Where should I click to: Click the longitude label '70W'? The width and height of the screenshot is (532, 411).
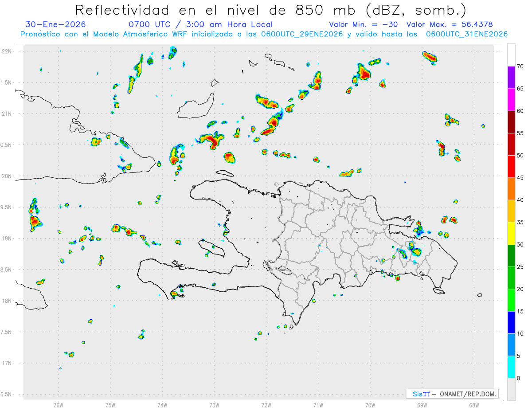click(370, 405)
